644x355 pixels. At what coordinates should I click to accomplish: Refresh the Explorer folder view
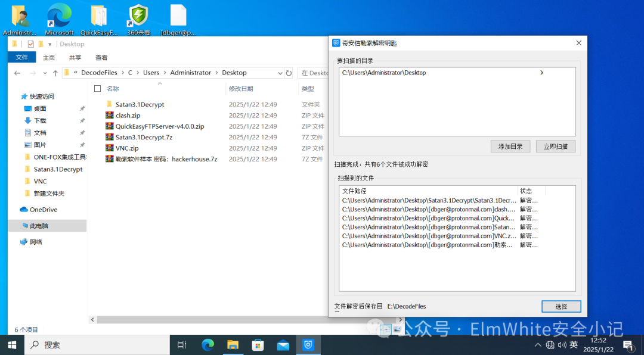[289, 73]
